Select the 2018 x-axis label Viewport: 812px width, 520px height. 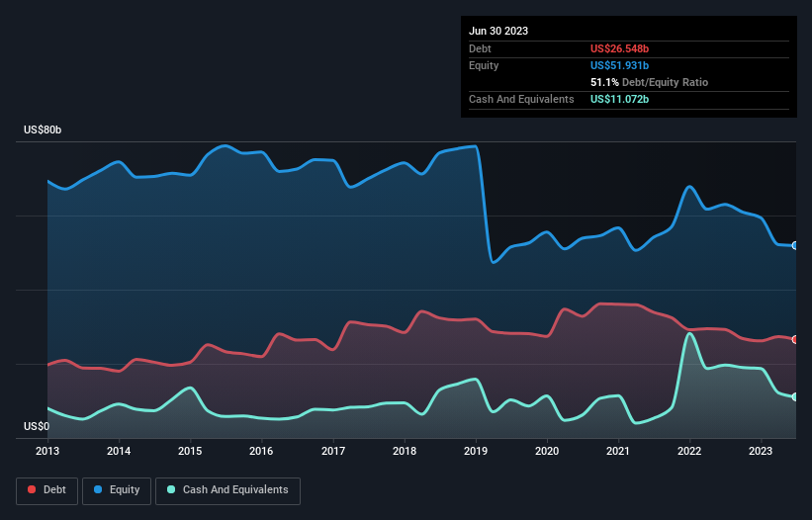(x=405, y=451)
